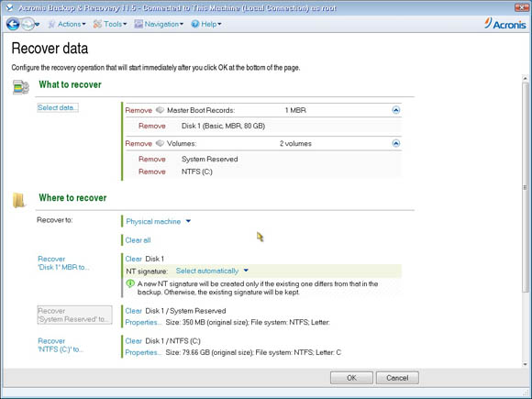Click the Master Boot Records disk icon
Viewport: 532px width, 399px height.
(160, 110)
